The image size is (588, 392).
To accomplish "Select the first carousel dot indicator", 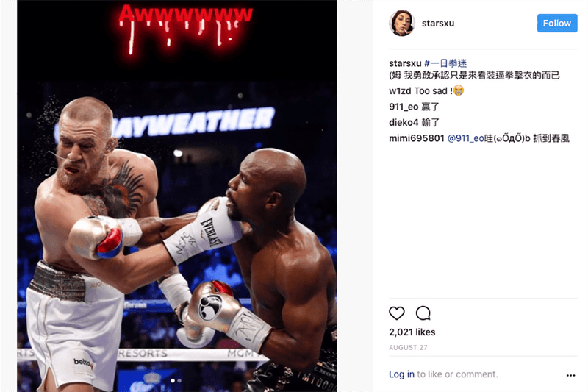I will click(173, 380).
